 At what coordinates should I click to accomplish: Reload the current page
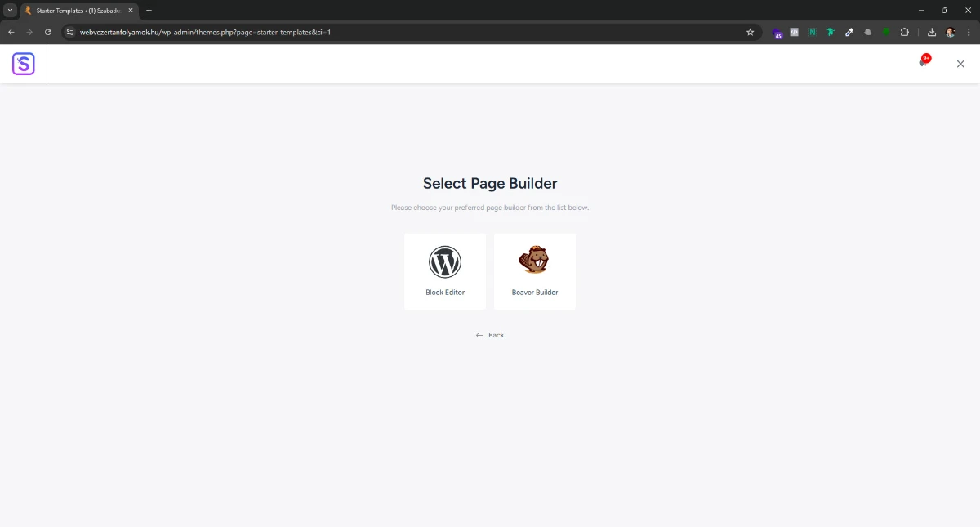[x=48, y=32]
